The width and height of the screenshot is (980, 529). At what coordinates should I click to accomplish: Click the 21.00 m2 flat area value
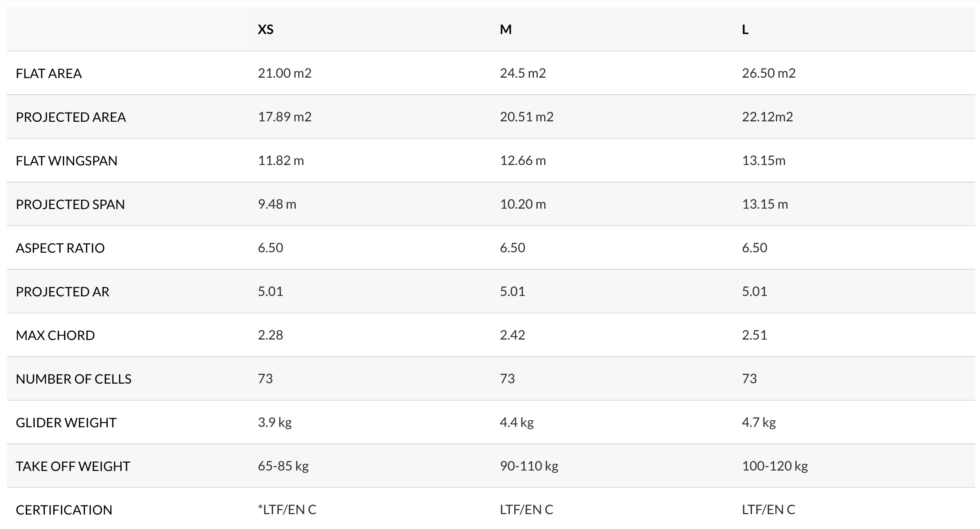coord(284,73)
